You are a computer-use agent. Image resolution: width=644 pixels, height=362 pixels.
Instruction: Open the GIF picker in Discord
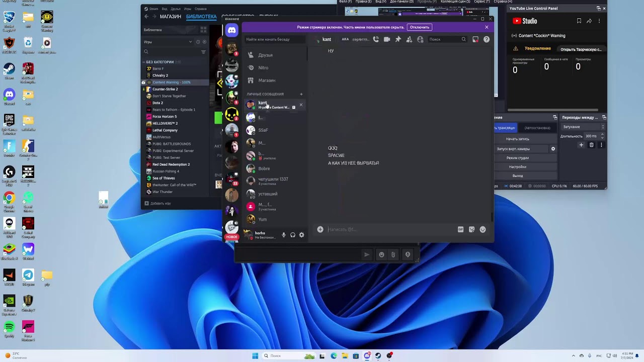pyautogui.click(x=460, y=229)
